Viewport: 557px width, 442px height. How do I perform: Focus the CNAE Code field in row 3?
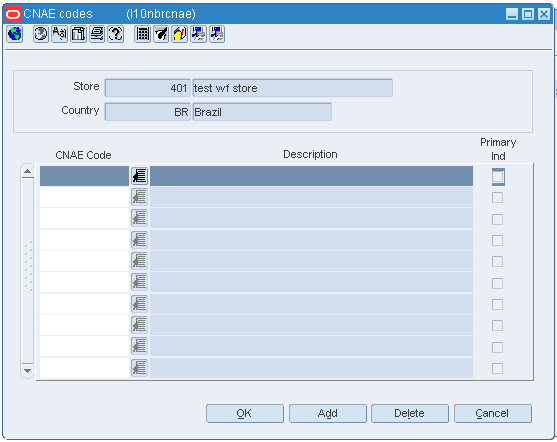click(x=84, y=218)
